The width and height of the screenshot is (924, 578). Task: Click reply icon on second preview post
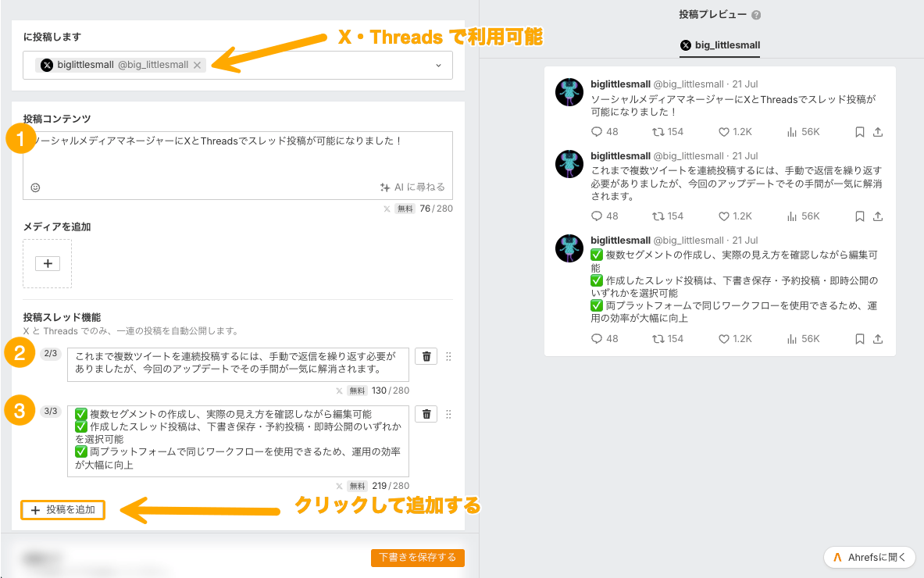click(x=597, y=216)
